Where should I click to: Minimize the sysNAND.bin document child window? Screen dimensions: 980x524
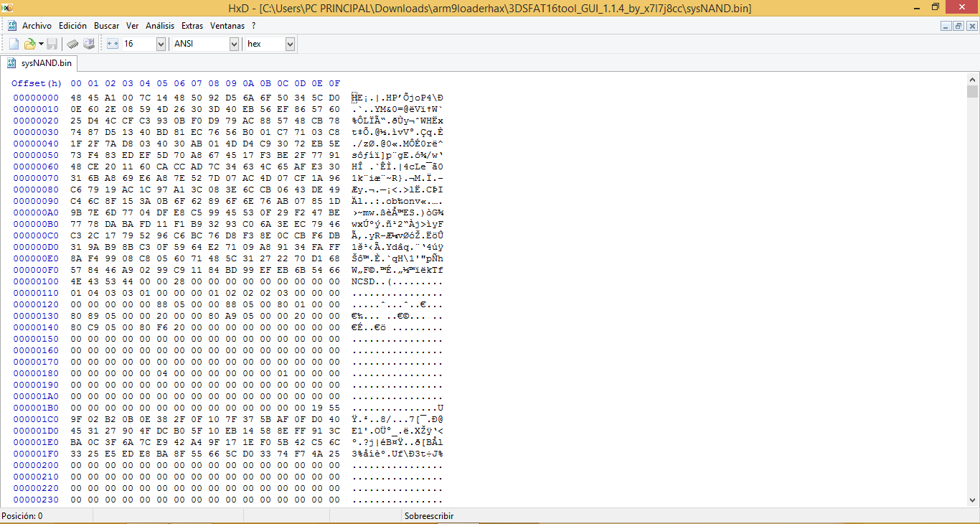[x=946, y=26]
